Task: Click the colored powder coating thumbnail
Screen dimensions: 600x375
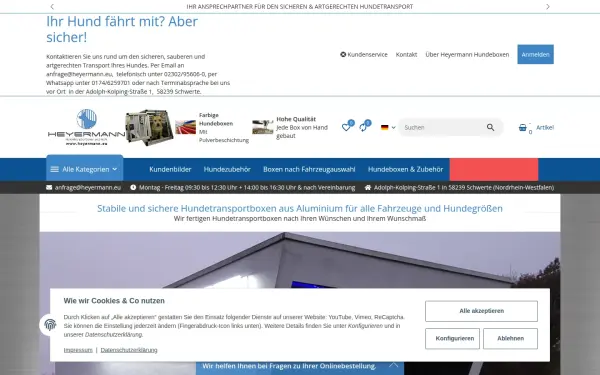Action: point(186,127)
